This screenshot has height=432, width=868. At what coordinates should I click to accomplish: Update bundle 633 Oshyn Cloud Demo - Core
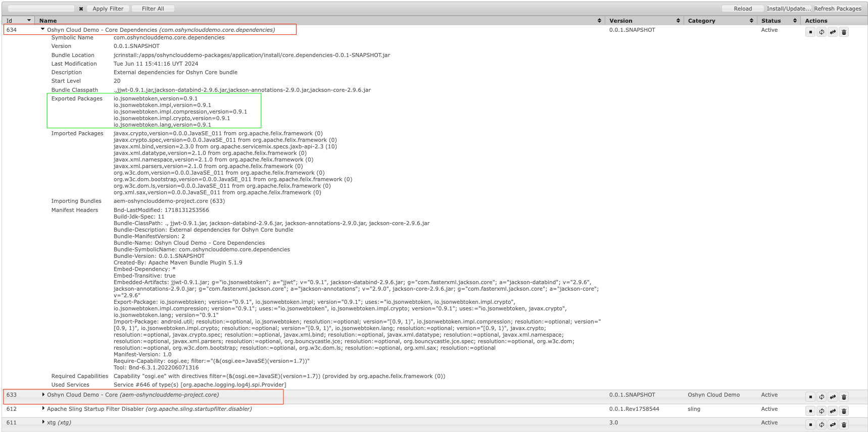tap(833, 397)
